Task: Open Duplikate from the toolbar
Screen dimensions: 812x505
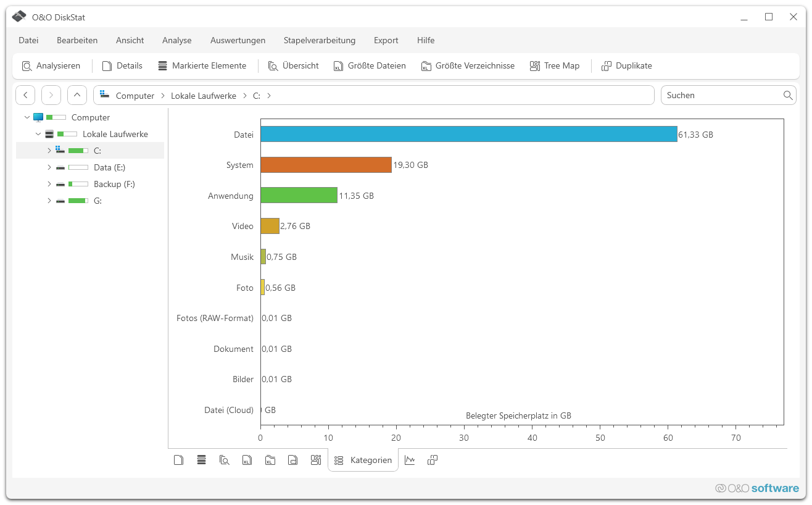Action: click(627, 65)
